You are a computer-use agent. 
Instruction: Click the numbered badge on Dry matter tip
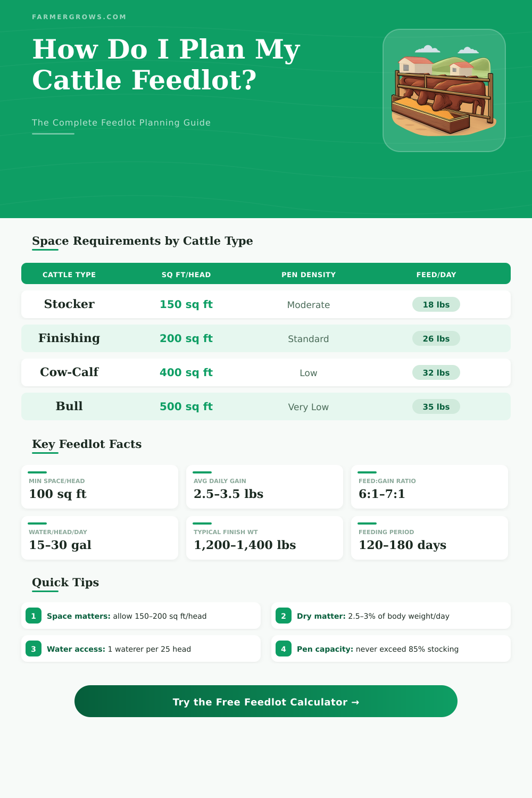pos(284,616)
